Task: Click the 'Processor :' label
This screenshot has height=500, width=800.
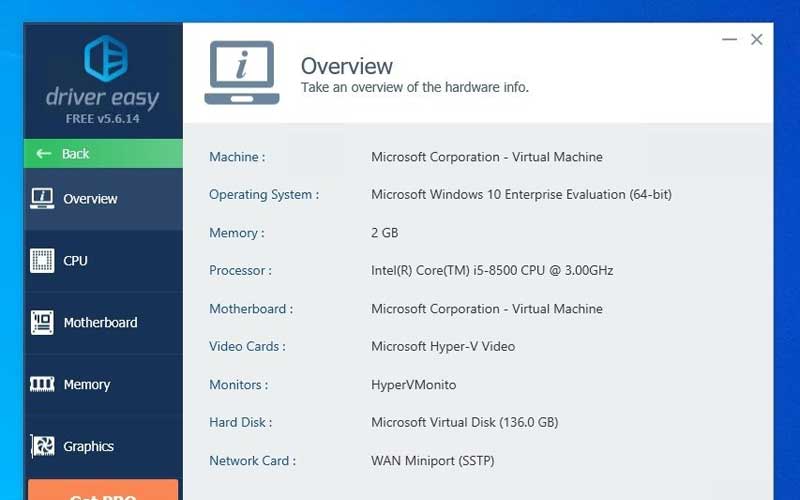Action: (240, 270)
